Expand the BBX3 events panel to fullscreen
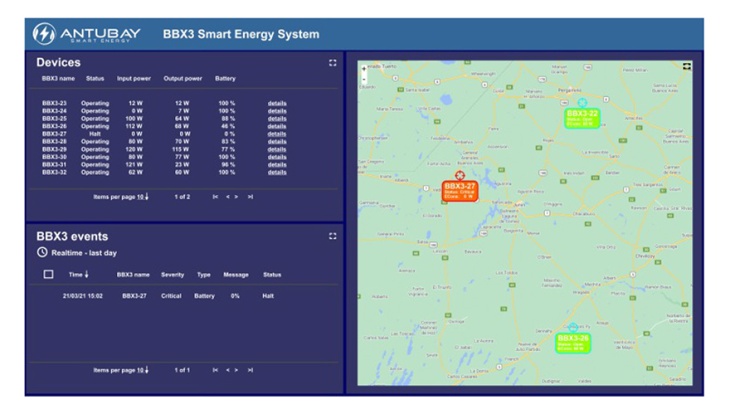The height and width of the screenshot is (419, 730). click(x=332, y=236)
